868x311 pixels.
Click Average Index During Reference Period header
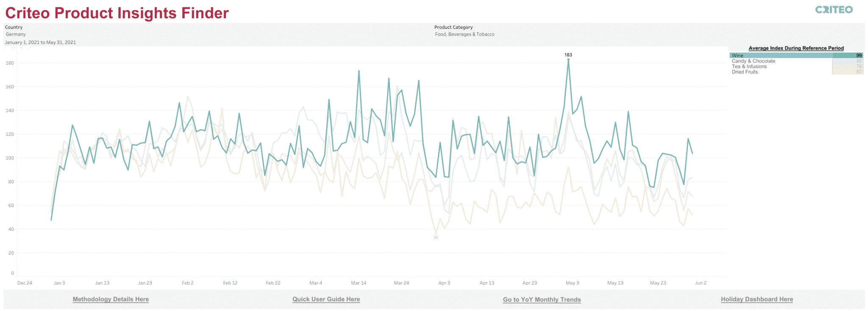[x=796, y=48]
